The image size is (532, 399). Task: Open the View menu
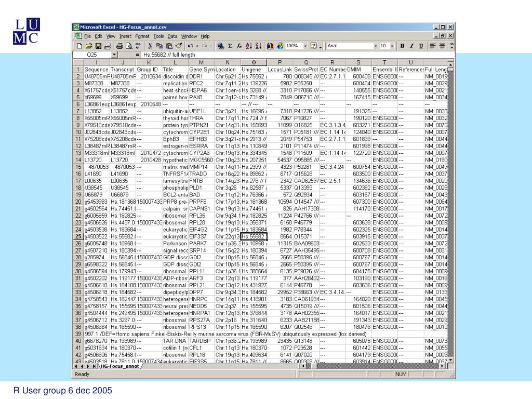(111, 36)
